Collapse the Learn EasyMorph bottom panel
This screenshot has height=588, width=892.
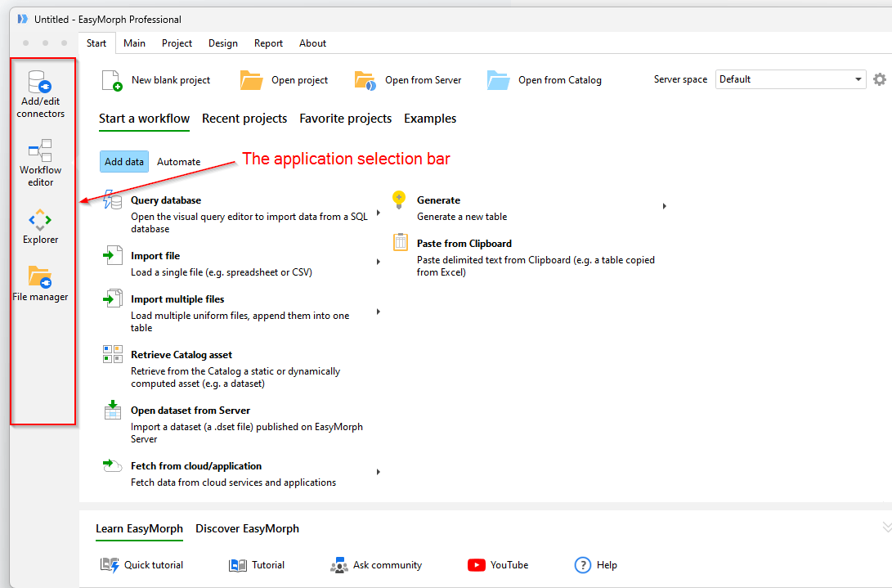[886, 527]
